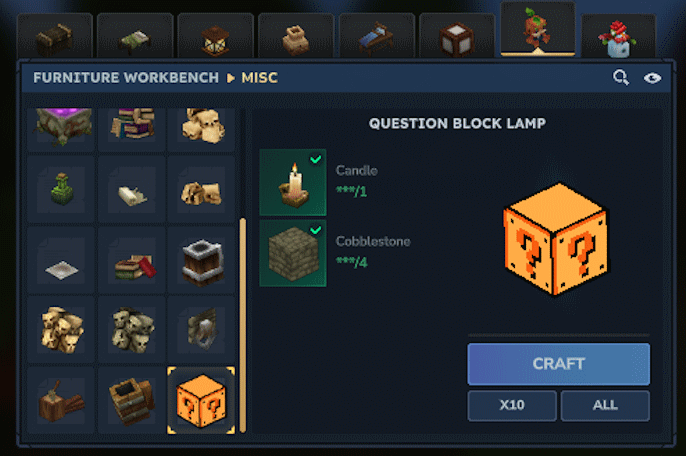Click the recipe list scrollbar

pos(242,325)
